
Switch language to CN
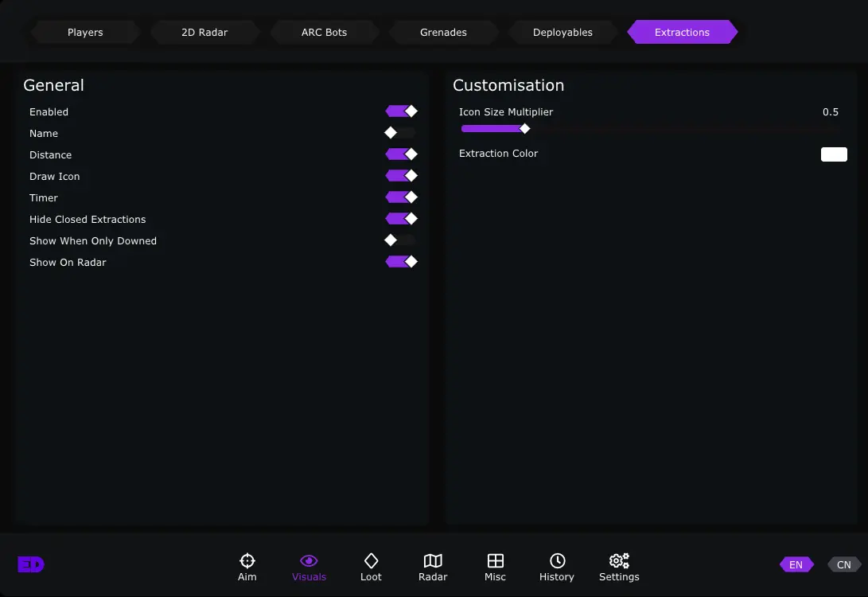(x=843, y=565)
